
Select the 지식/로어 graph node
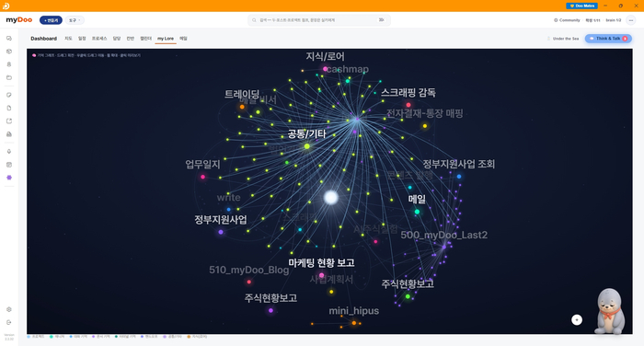tap(325, 69)
